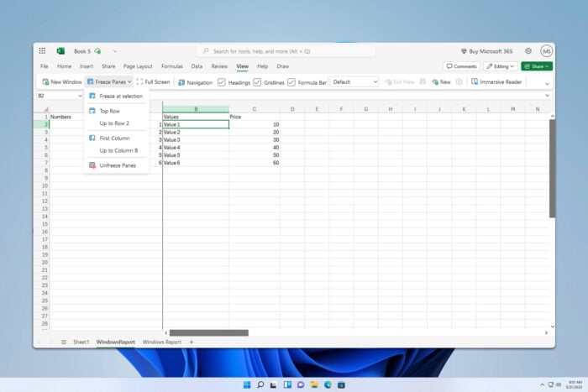The width and height of the screenshot is (588, 392).
Task: Open the File menu
Action: [x=45, y=66]
